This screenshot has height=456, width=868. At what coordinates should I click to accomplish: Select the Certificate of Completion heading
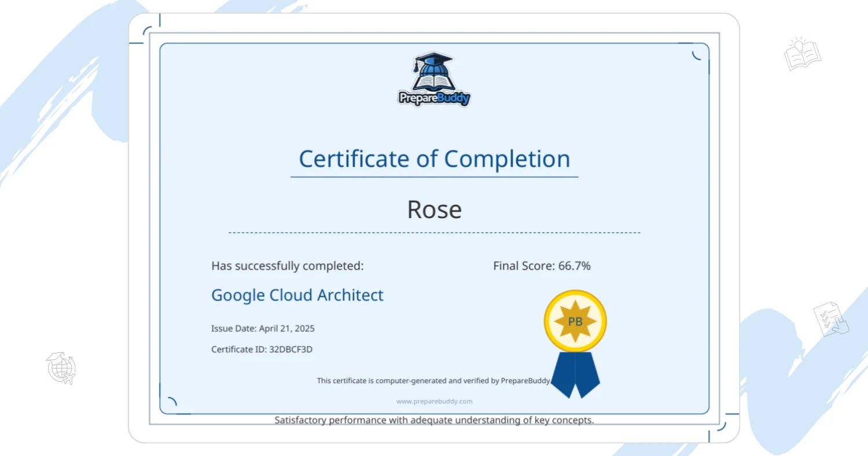pos(434,159)
